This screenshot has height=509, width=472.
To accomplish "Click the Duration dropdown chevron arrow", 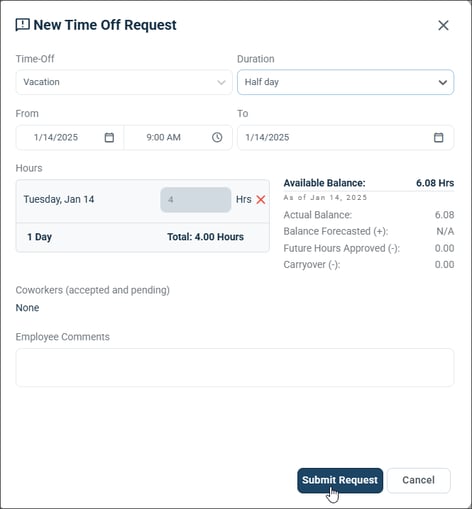I will click(442, 82).
